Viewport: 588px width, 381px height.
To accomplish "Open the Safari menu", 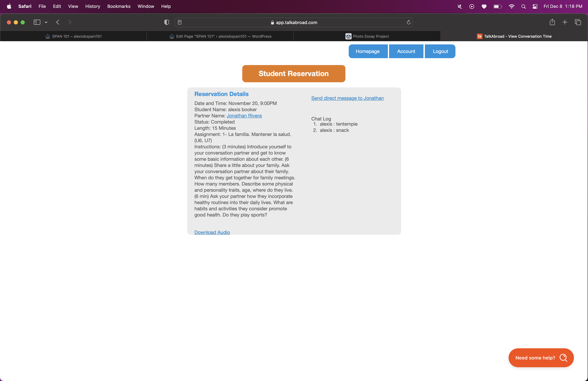I will click(25, 6).
